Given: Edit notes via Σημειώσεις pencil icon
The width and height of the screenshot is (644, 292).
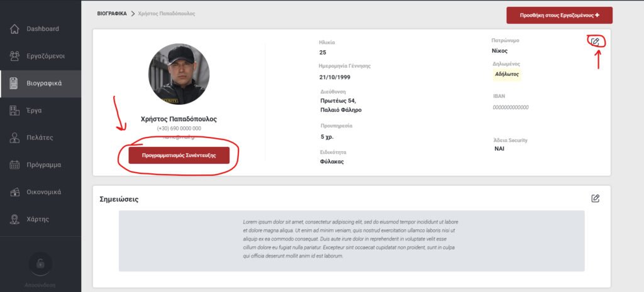Looking at the screenshot, I should coord(595,198).
